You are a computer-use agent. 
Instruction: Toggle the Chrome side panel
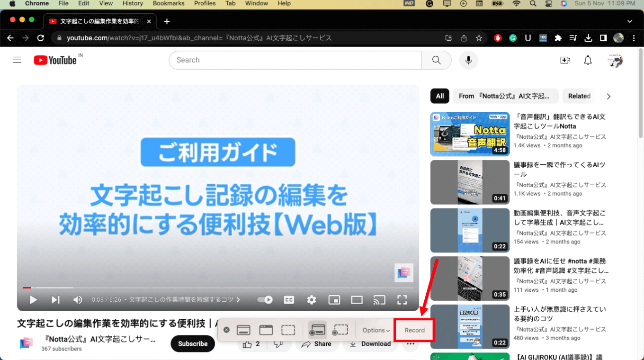pos(603,38)
